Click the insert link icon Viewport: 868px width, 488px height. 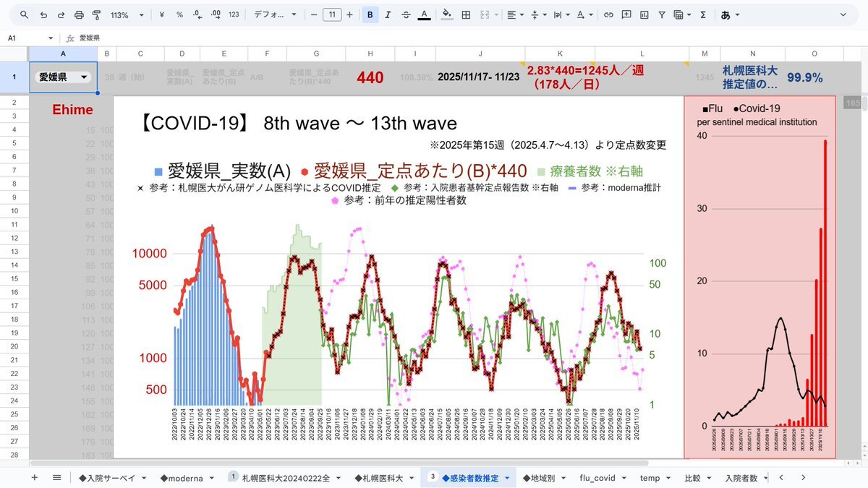[608, 14]
